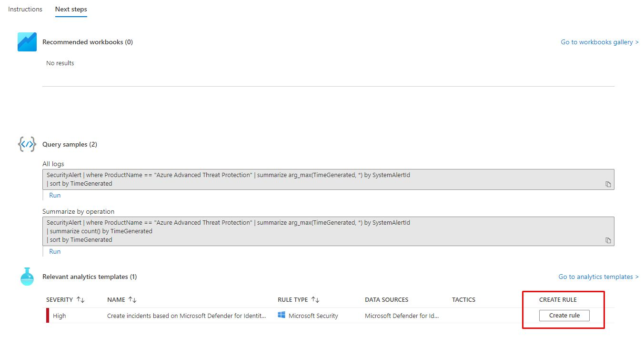Copy the All logs query
This screenshot has width=644, height=357.
pos(608,184)
